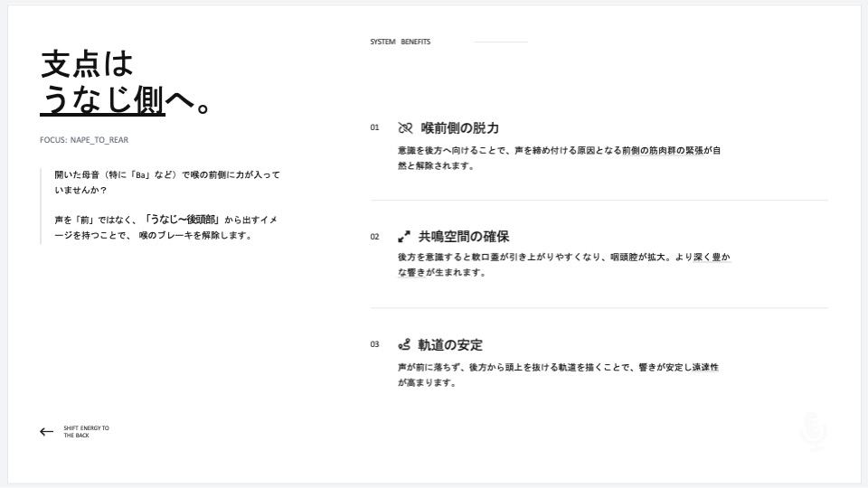Viewport: 868px width, 488px height.
Task: Click the expand-arrows icon beside 共鳴空間の確保
Action: (x=404, y=237)
